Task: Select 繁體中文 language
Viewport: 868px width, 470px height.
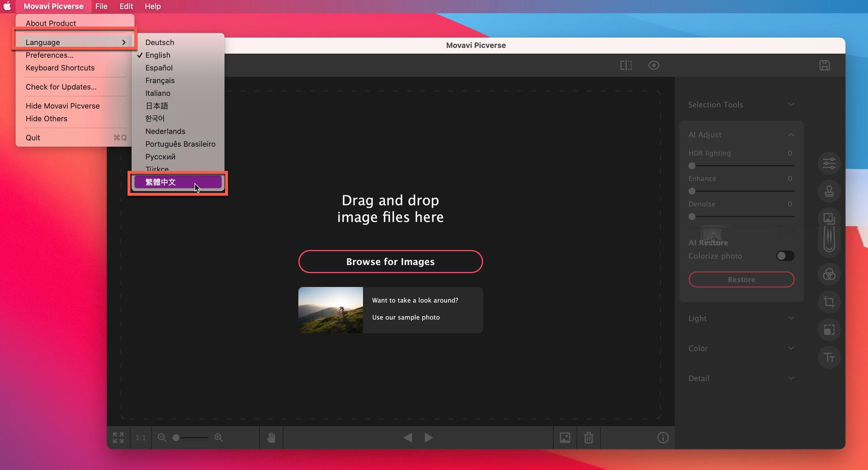Action: click(178, 182)
